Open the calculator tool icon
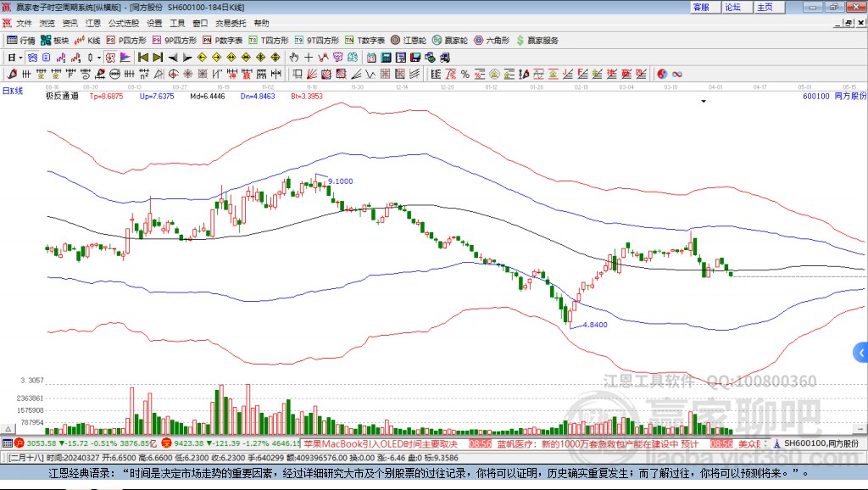 pyautogui.click(x=386, y=58)
